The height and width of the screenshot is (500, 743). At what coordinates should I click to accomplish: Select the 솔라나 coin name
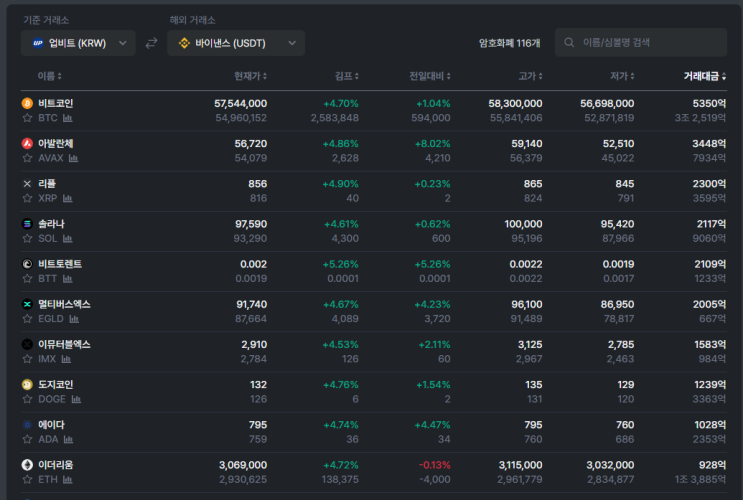tap(51, 223)
